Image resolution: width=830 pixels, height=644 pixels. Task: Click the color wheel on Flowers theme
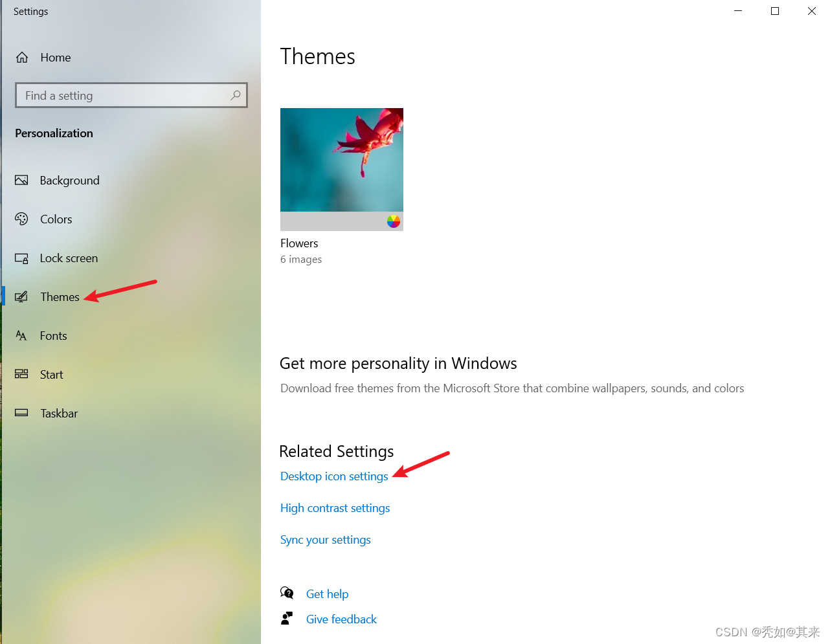[x=394, y=221]
